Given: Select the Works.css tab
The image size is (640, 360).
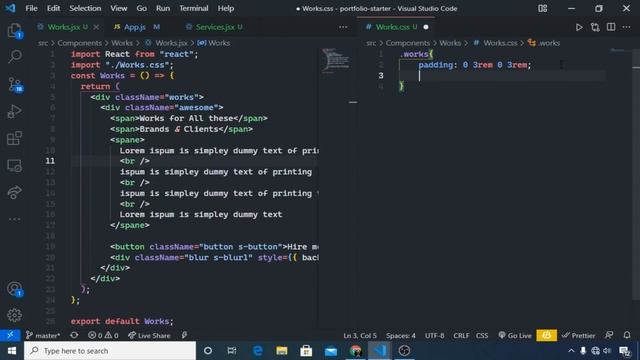Looking at the screenshot, I should pos(392,27).
